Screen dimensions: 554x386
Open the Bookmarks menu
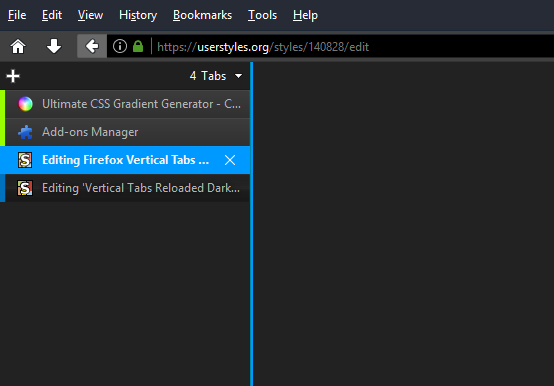[x=202, y=15]
